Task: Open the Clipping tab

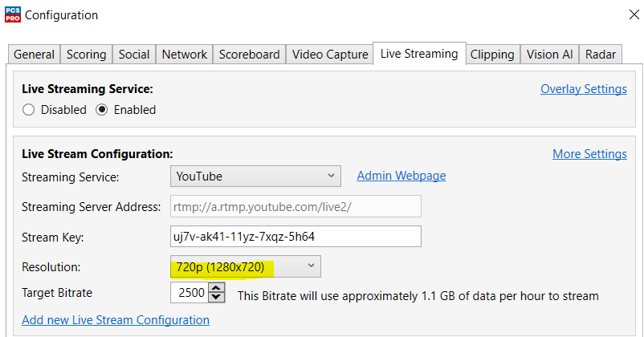Action: pos(492,55)
